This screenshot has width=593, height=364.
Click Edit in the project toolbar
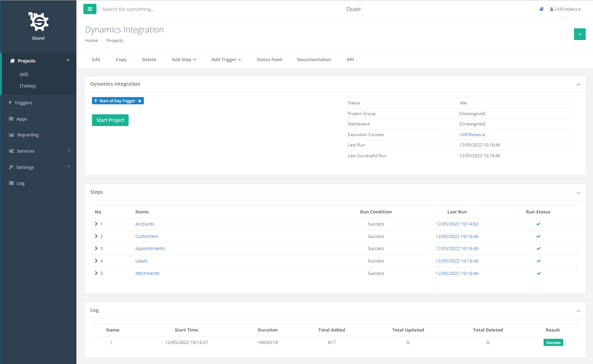[x=96, y=59]
